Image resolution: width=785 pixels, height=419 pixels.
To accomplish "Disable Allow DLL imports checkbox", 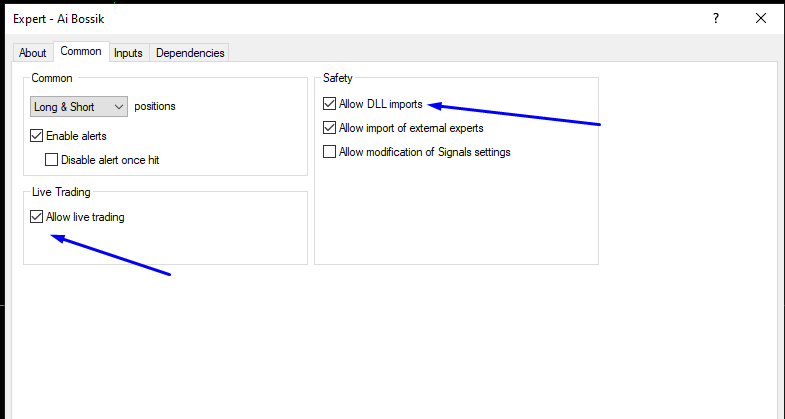I will tap(330, 103).
